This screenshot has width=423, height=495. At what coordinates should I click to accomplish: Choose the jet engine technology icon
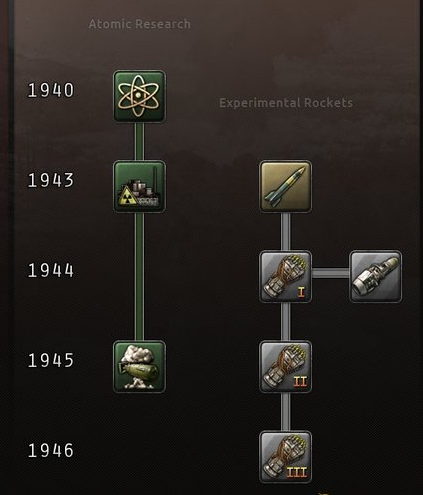pyautogui.click(x=375, y=276)
